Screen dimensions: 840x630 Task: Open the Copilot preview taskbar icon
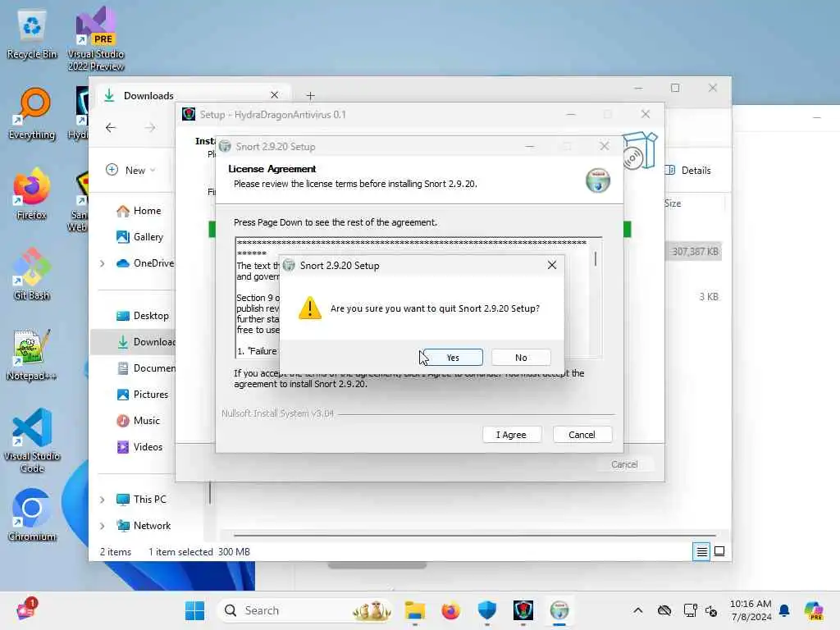pyautogui.click(x=815, y=610)
